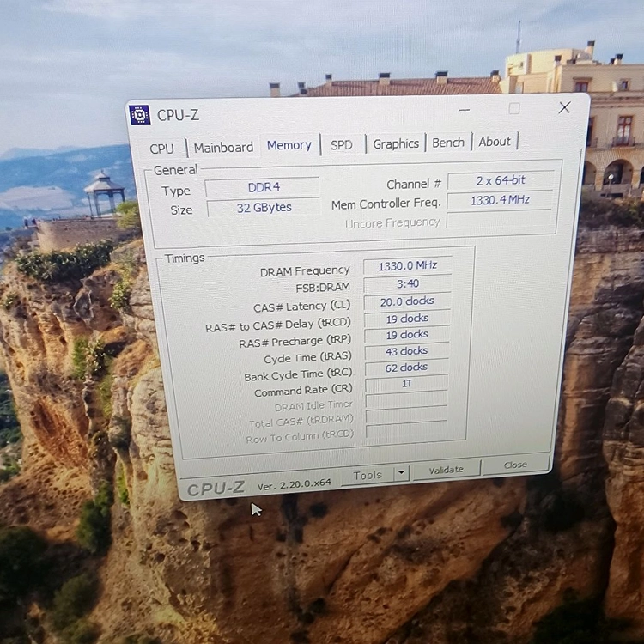Select the Memory tab
Image resolution: width=644 pixels, height=644 pixels.
(x=289, y=145)
